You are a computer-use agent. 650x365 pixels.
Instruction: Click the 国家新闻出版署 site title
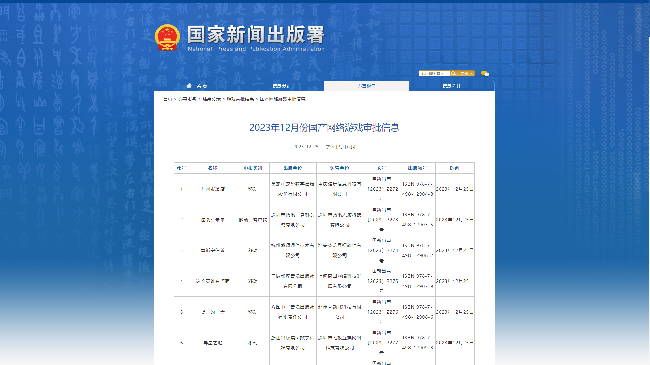[x=256, y=34]
